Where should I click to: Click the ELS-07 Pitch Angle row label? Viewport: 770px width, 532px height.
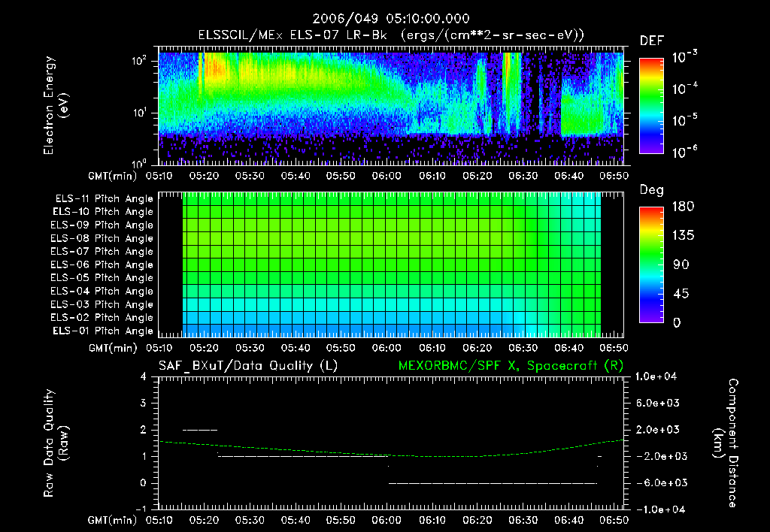(x=102, y=251)
